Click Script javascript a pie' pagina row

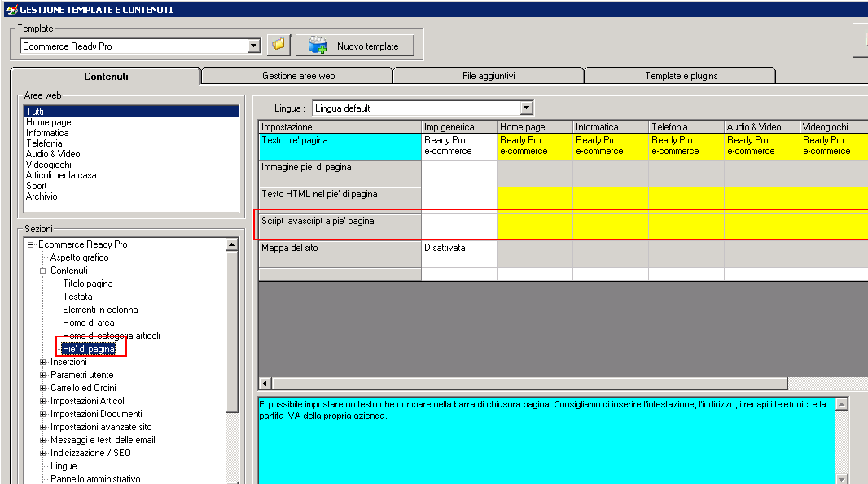(x=340, y=227)
